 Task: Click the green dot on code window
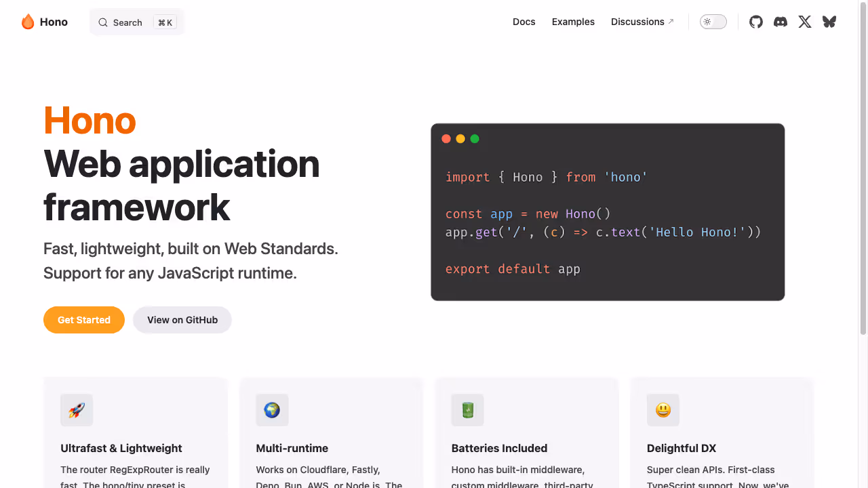475,138
